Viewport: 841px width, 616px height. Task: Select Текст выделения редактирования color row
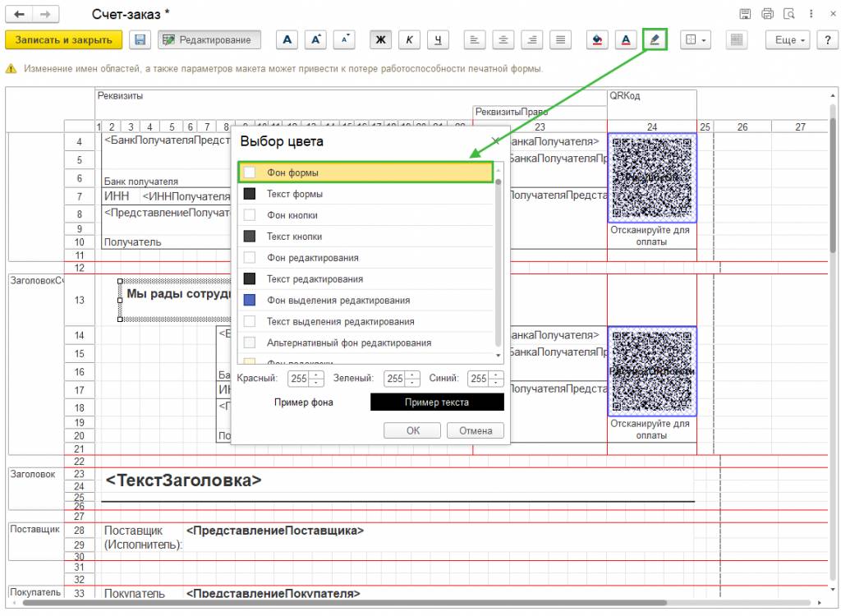click(365, 321)
